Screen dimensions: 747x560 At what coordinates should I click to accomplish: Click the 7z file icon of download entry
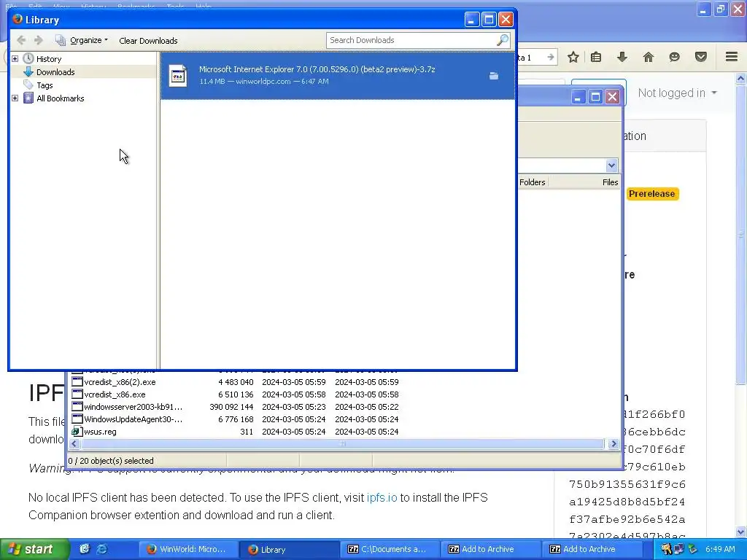point(178,75)
